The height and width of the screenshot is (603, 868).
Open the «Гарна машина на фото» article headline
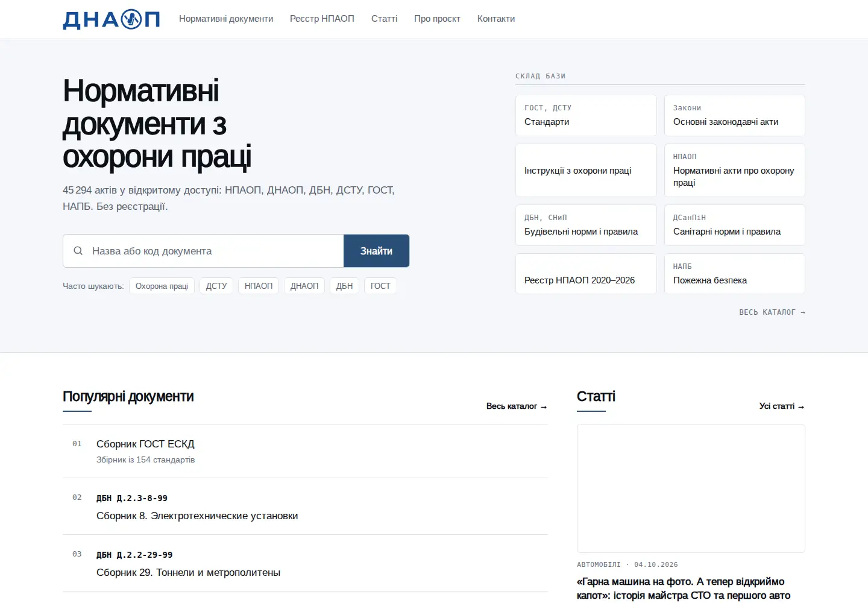coord(684,589)
